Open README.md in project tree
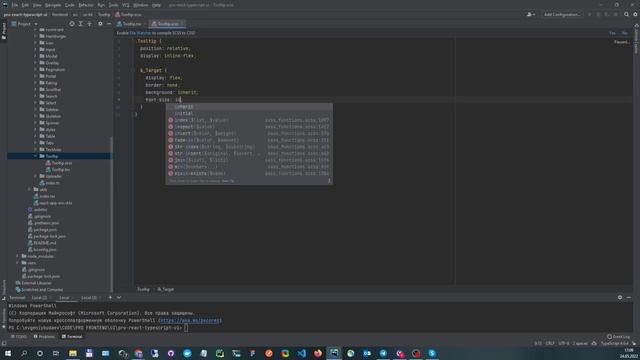This screenshot has height=360, width=640. 45,243
